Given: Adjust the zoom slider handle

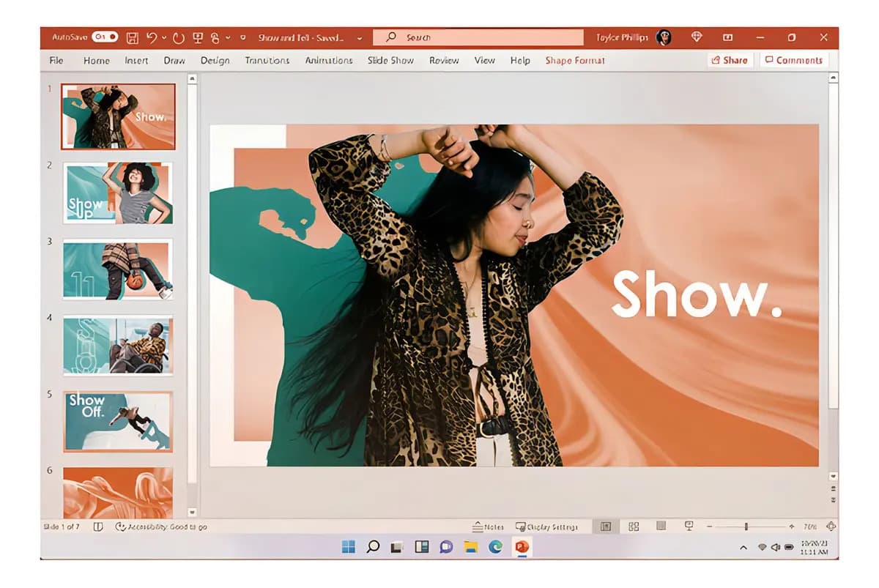Looking at the screenshot, I should click(746, 526).
